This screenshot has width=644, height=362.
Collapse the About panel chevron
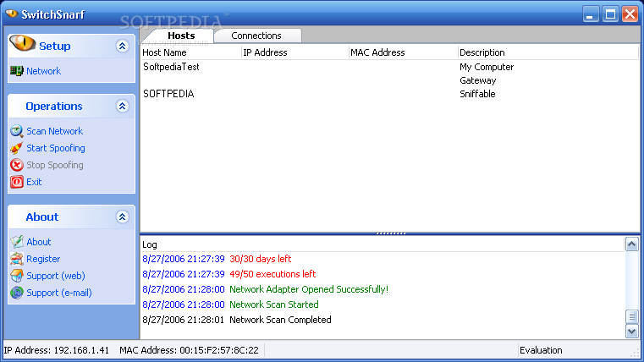tap(122, 217)
